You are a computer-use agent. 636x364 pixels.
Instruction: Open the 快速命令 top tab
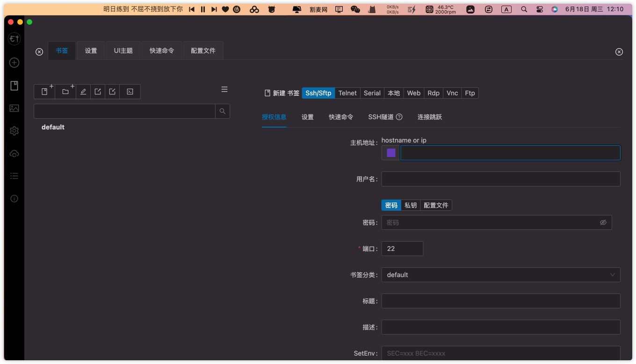click(162, 50)
